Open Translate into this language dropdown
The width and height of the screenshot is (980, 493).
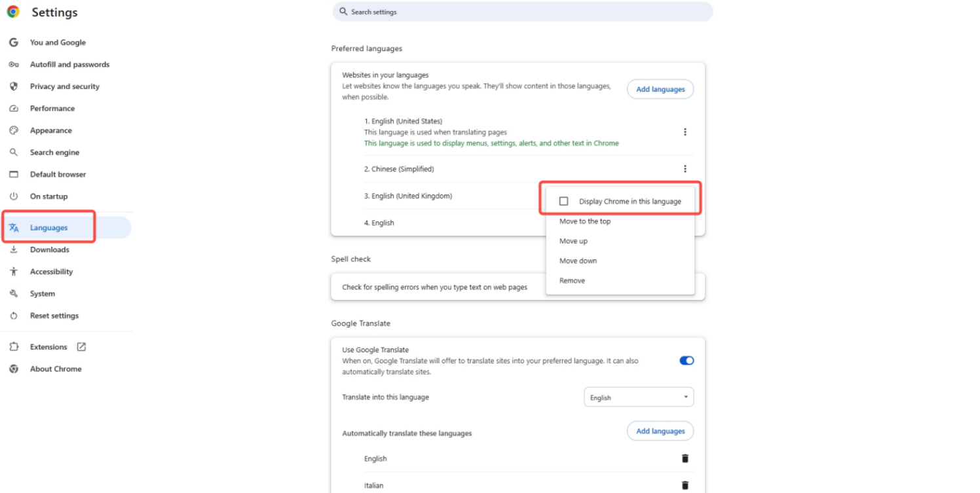pyautogui.click(x=639, y=397)
